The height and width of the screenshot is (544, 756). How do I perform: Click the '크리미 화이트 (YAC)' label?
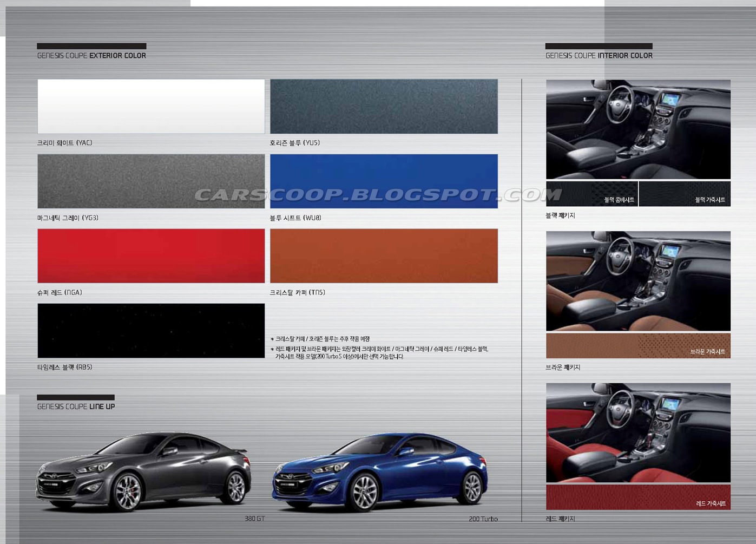click(x=64, y=143)
